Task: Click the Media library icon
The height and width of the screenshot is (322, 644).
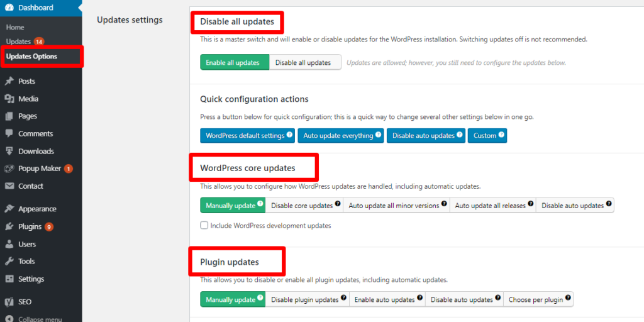Action: [9, 99]
